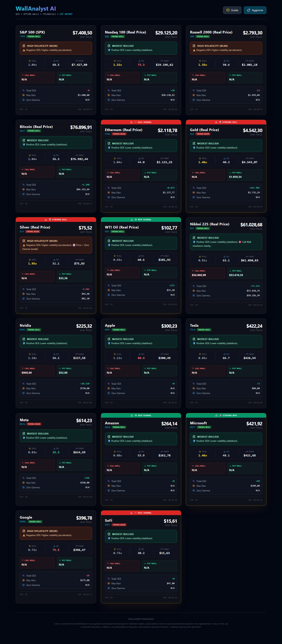The width and height of the screenshot is (282, 644).
Task: Click the VWAP trend icon on Amazon card
Action: 161,452
